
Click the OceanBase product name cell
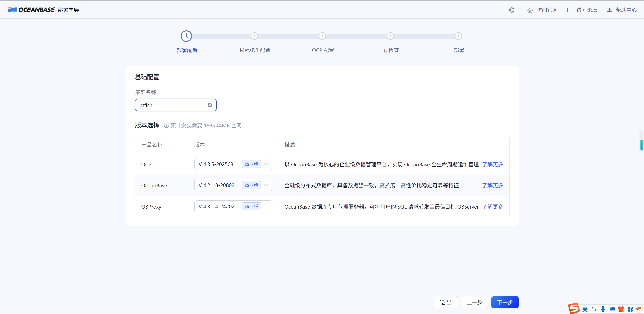(154, 185)
